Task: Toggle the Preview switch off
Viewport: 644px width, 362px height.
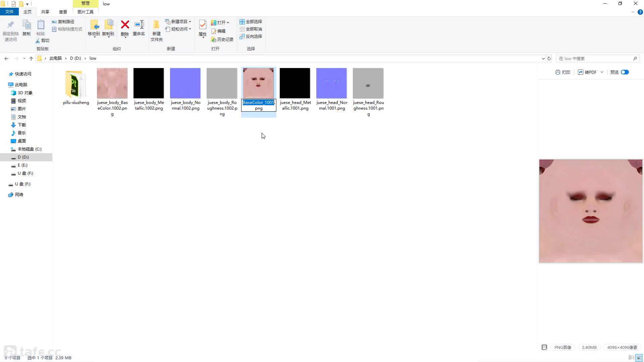Action: tap(625, 72)
